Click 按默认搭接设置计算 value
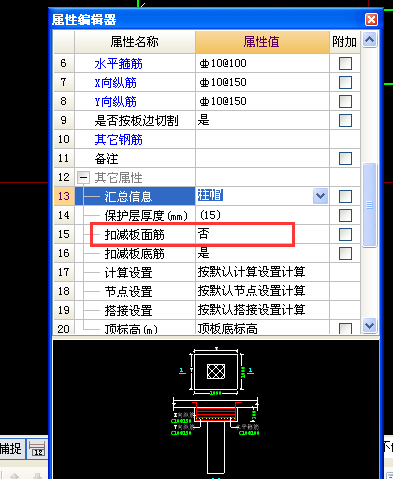This screenshot has width=393, height=479. tap(251, 310)
